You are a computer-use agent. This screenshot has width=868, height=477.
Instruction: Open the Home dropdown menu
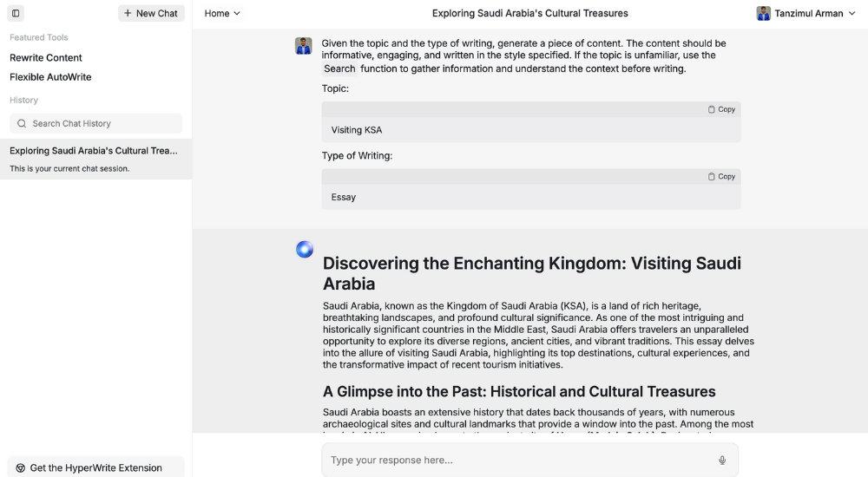click(x=222, y=13)
